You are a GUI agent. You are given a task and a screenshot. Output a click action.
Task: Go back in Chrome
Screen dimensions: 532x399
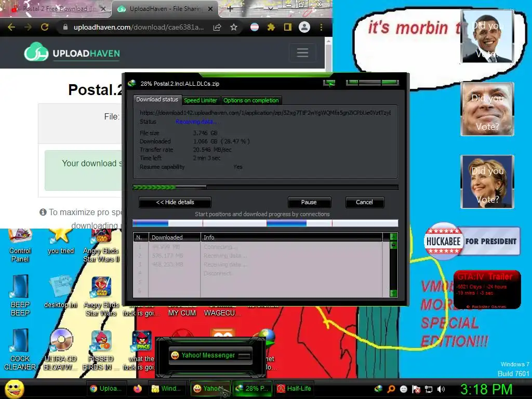[11, 27]
